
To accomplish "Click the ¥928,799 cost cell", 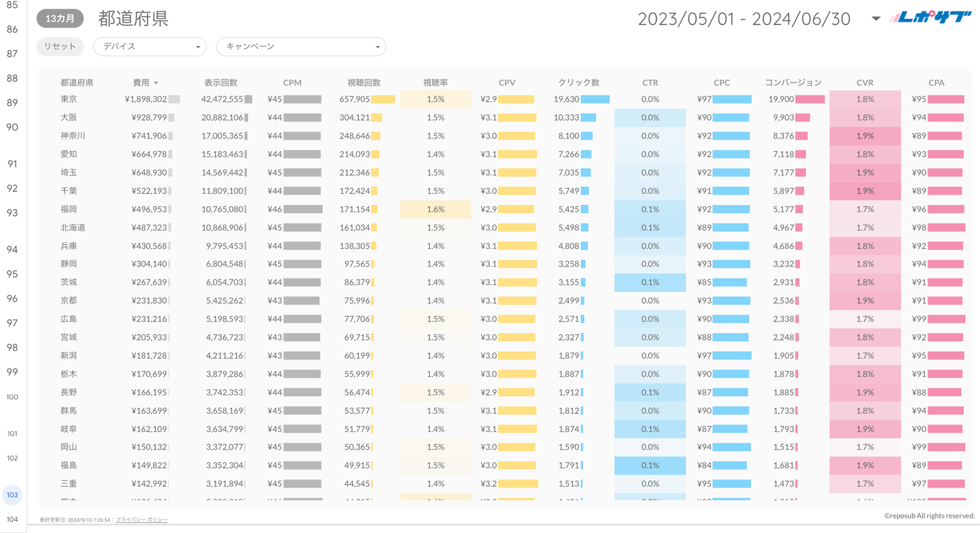I will pos(149,117).
